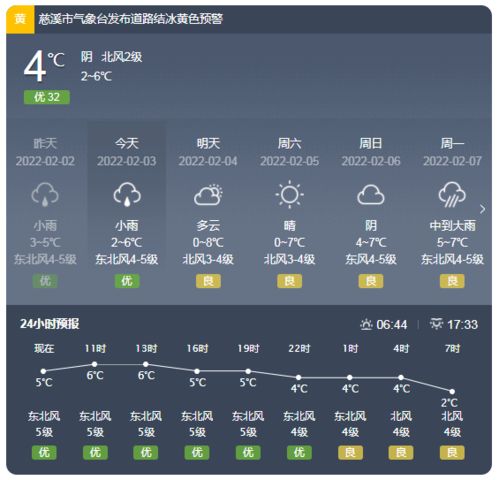
Task: Click the 06:44 sunrise time
Action: pos(392,325)
